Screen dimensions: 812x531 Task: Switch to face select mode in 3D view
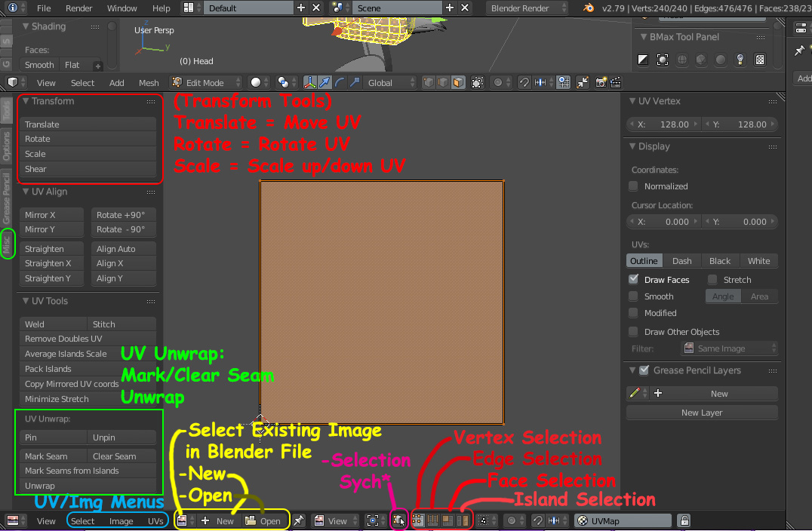click(x=458, y=82)
